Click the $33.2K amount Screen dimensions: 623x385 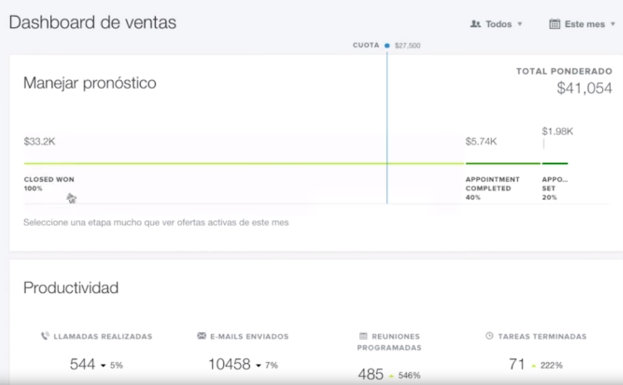click(39, 141)
